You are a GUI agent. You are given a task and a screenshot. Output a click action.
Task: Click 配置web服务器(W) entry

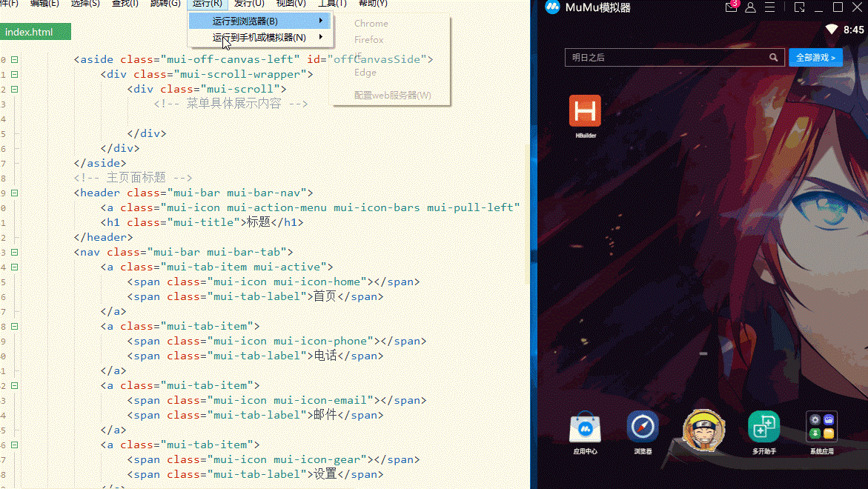point(392,95)
